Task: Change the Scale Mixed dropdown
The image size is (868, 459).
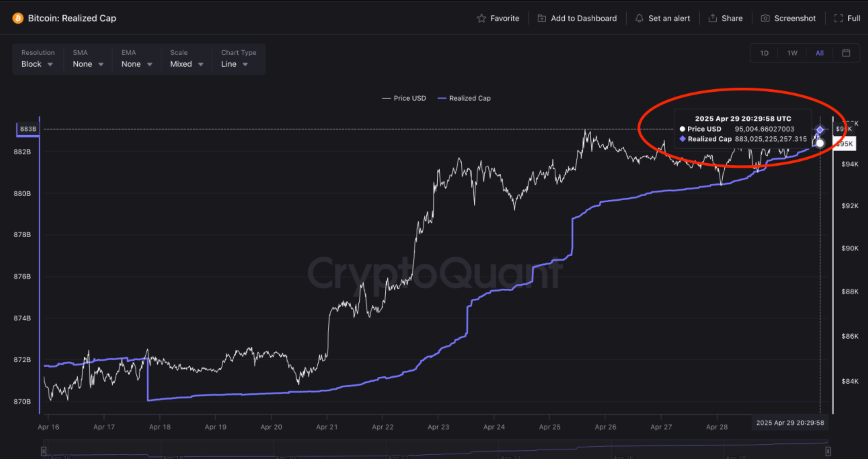Action: coord(186,64)
